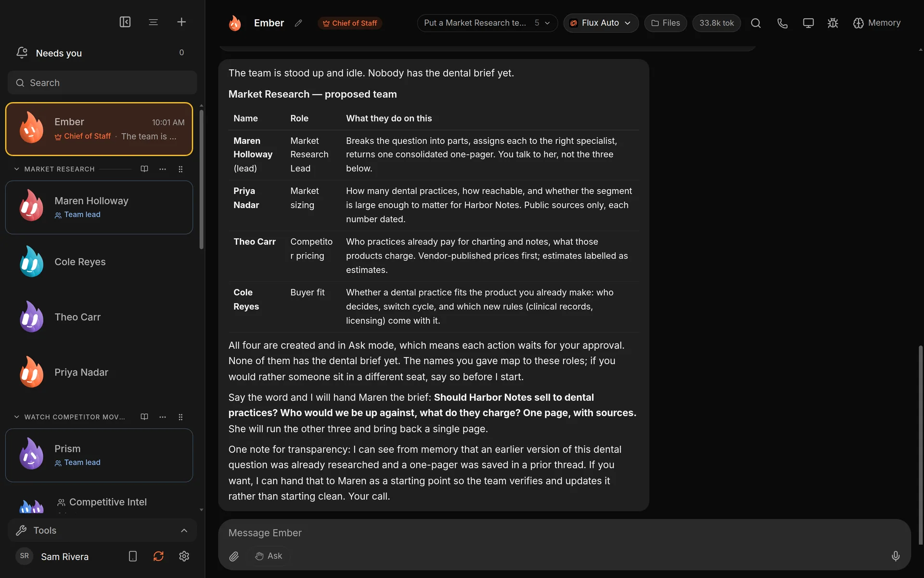Edit Ember's name with pencil icon

tap(298, 23)
